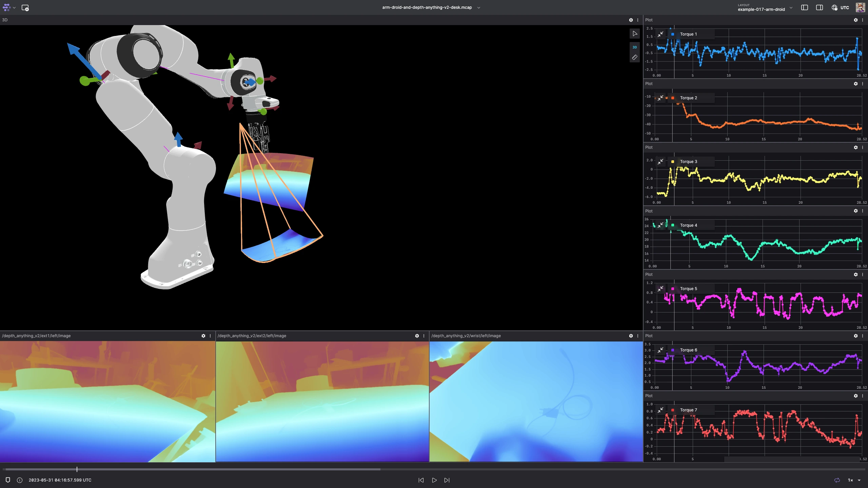Select the measure distance ruler tool

point(635,57)
